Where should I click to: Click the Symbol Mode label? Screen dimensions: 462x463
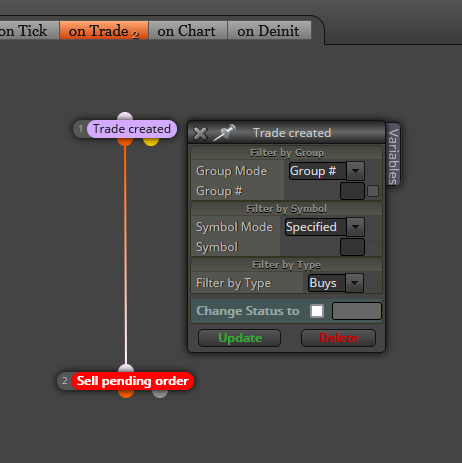point(234,227)
